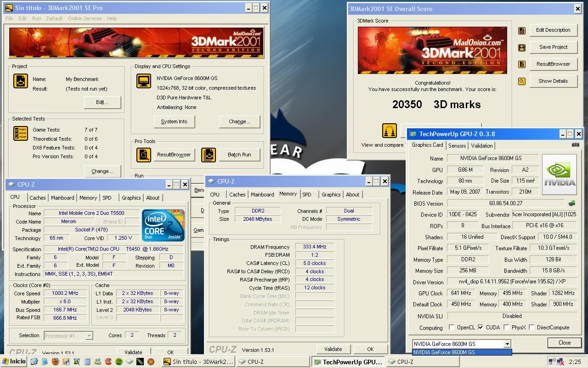Viewport: 588px width, 368px height.
Task: Open the File menu in 3DMark2001
Action: click(9, 18)
